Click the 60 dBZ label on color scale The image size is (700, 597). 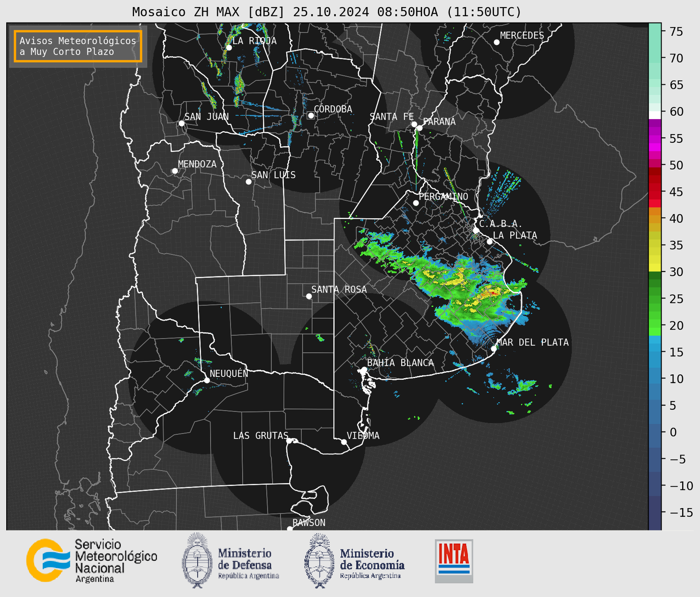pyautogui.click(x=676, y=112)
